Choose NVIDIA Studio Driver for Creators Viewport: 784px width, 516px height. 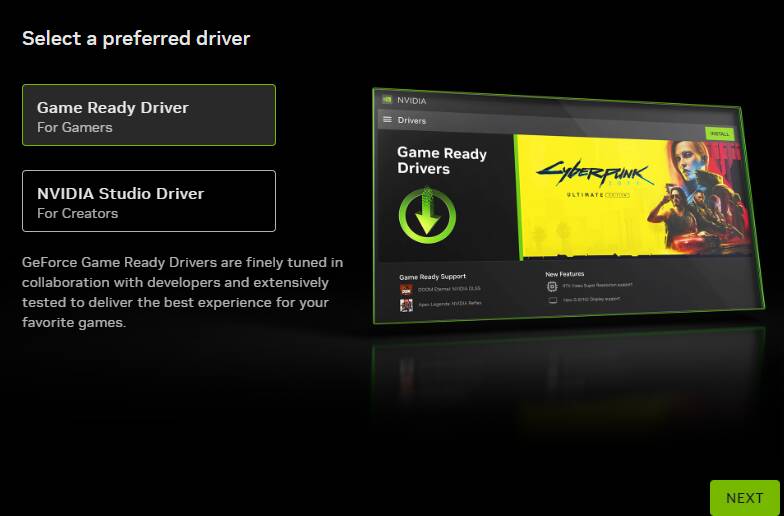(148, 201)
